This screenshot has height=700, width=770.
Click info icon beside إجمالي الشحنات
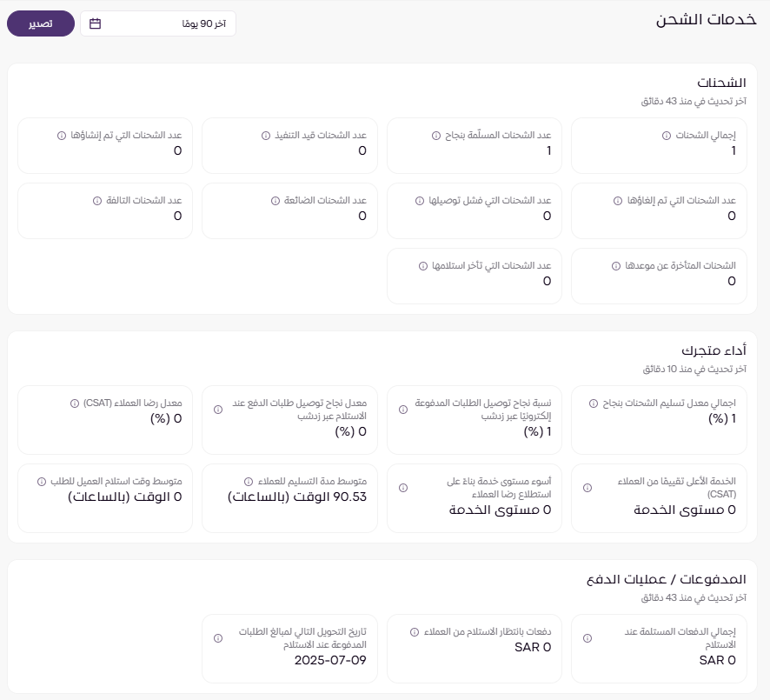[x=667, y=136]
